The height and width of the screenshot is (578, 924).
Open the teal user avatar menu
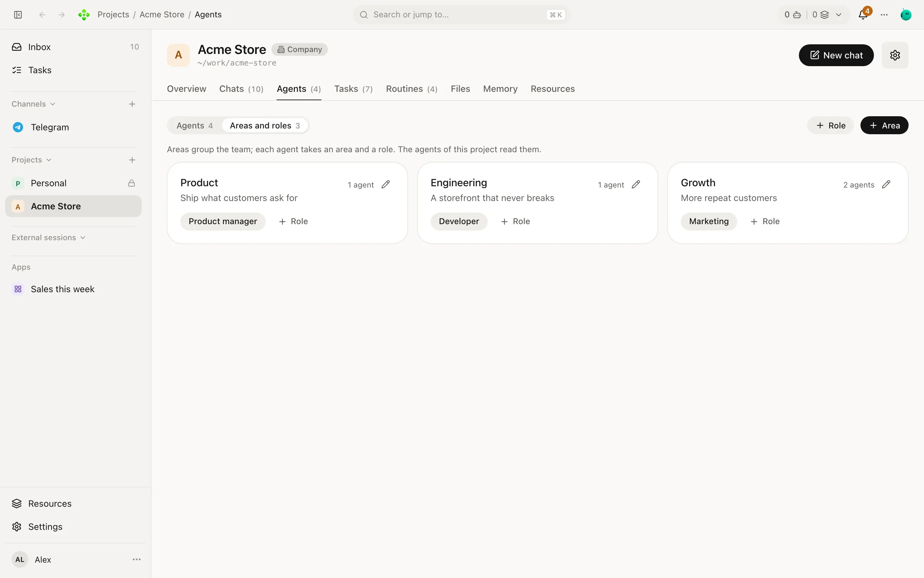[906, 14]
